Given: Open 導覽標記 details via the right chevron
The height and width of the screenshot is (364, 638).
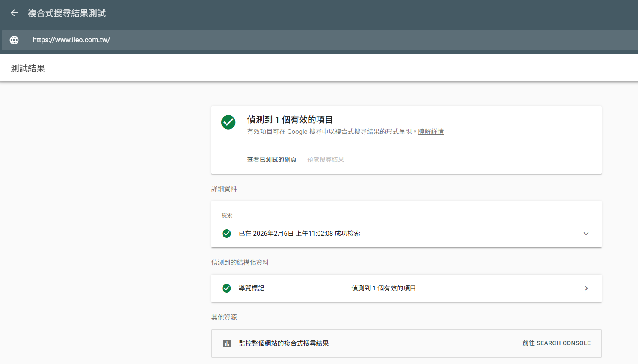Looking at the screenshot, I should click(586, 288).
